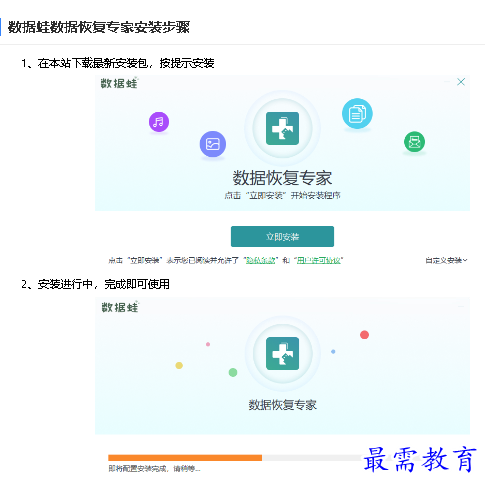This screenshot has height=491, width=485.
Task: Click the cyan documents icon
Action: click(x=357, y=113)
